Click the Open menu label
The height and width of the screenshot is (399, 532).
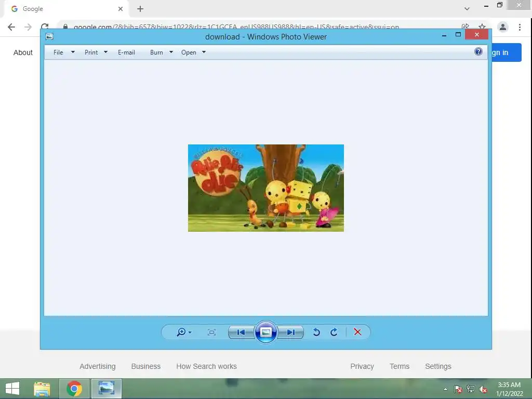pyautogui.click(x=189, y=52)
